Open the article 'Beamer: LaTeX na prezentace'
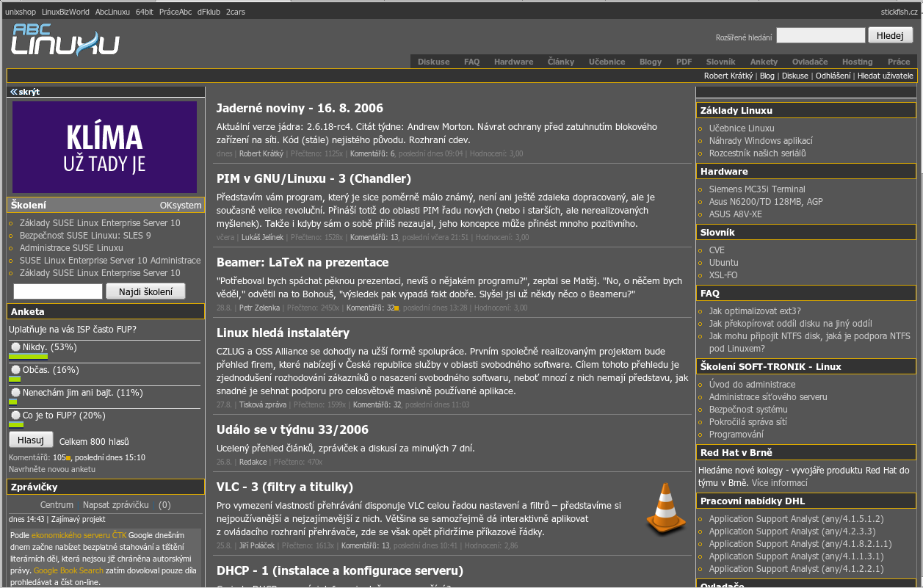This screenshot has height=588, width=923. [x=302, y=262]
